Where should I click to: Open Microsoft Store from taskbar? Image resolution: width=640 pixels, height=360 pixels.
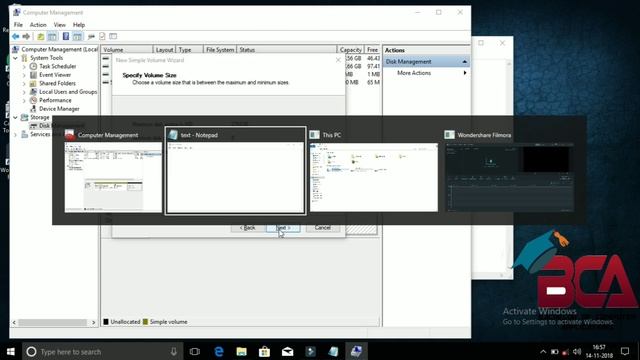click(x=264, y=351)
